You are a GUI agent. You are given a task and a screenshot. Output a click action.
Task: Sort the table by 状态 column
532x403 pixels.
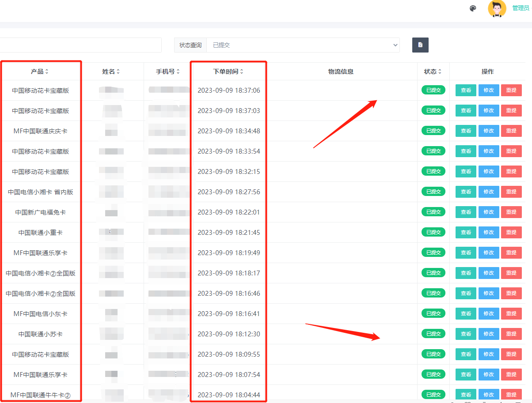433,72
